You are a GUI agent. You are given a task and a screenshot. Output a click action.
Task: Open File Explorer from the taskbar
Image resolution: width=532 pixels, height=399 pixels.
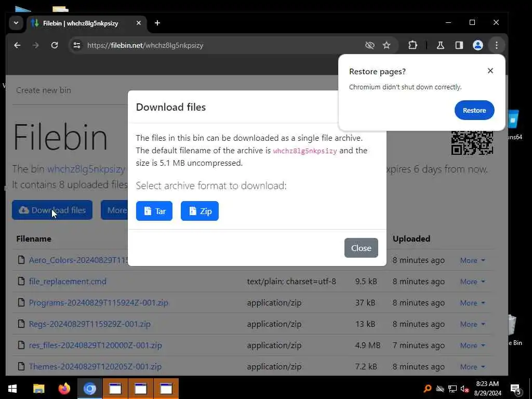tap(38, 388)
